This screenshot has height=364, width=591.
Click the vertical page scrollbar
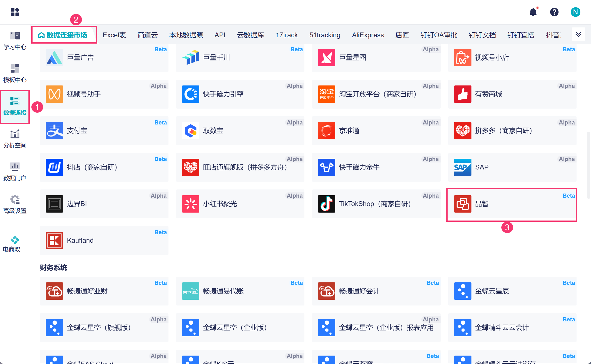[588, 165]
